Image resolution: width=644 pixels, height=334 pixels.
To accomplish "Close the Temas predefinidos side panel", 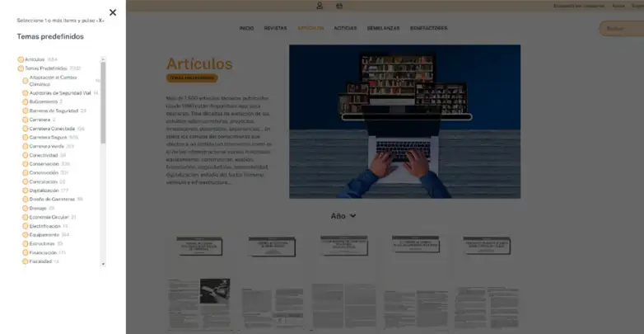I will (x=113, y=12).
